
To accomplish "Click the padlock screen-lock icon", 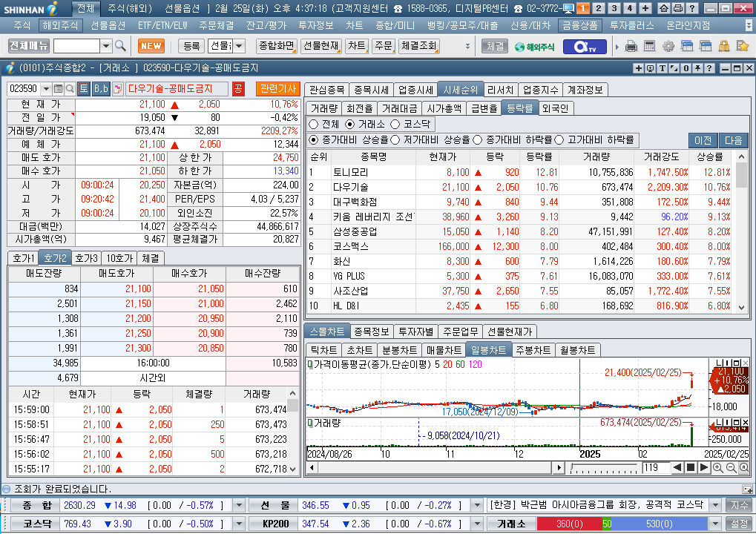I will [723, 46].
